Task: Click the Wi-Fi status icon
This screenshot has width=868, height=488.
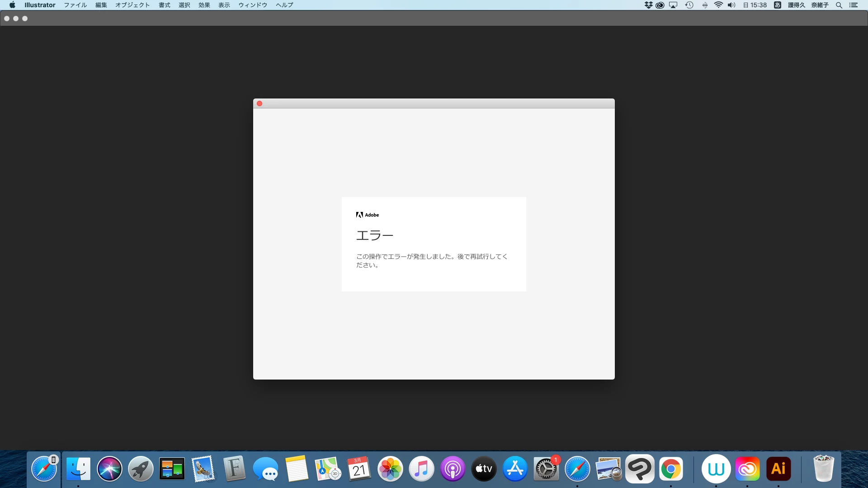Action: 718,5
